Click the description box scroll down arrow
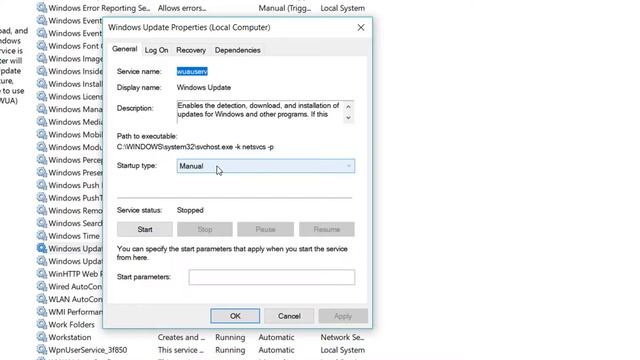This screenshot has height=360, width=640. click(x=348, y=118)
